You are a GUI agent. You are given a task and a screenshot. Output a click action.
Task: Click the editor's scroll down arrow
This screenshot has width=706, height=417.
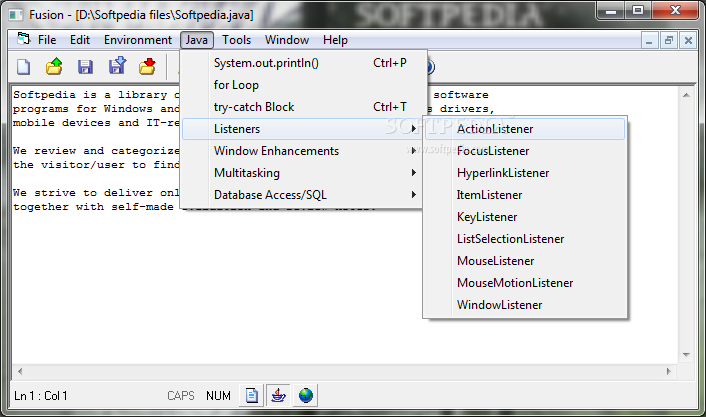click(686, 355)
